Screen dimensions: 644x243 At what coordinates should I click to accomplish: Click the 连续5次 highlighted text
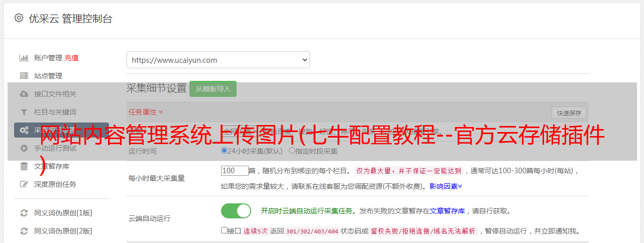tap(256, 231)
